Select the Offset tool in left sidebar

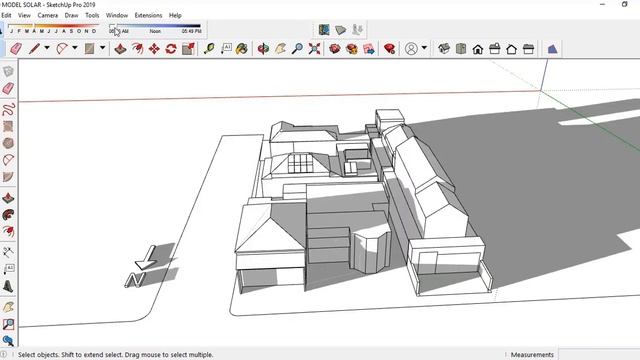point(8,231)
